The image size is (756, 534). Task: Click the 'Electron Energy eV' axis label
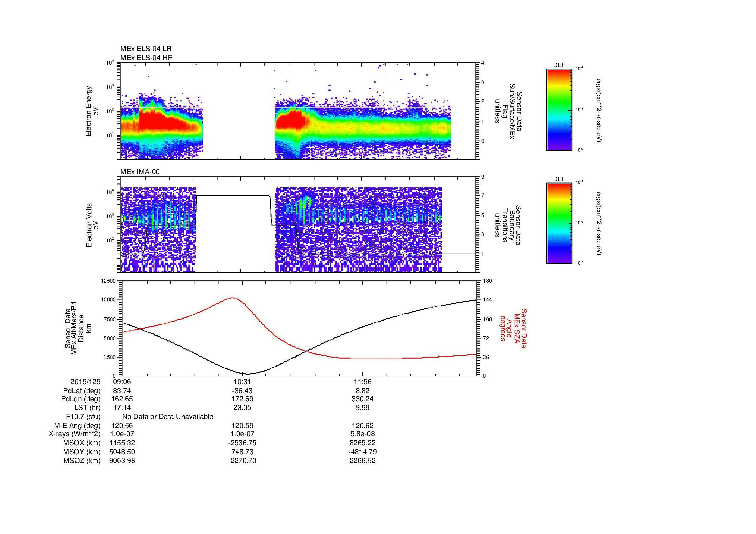[x=92, y=111]
